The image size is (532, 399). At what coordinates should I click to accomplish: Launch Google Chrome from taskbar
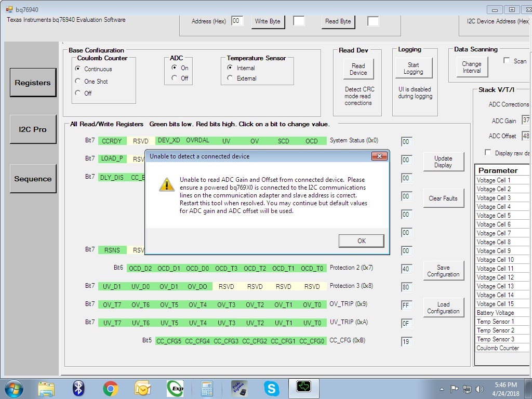pyautogui.click(x=110, y=389)
